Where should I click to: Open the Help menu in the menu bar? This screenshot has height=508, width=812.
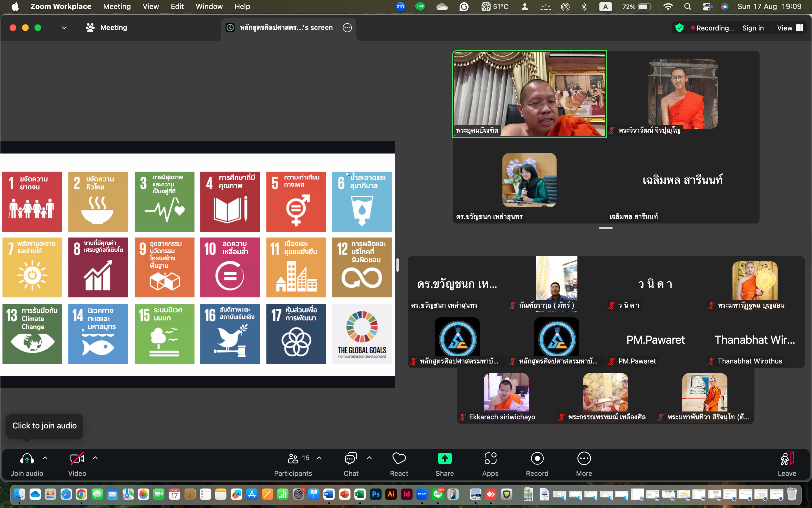click(x=242, y=7)
